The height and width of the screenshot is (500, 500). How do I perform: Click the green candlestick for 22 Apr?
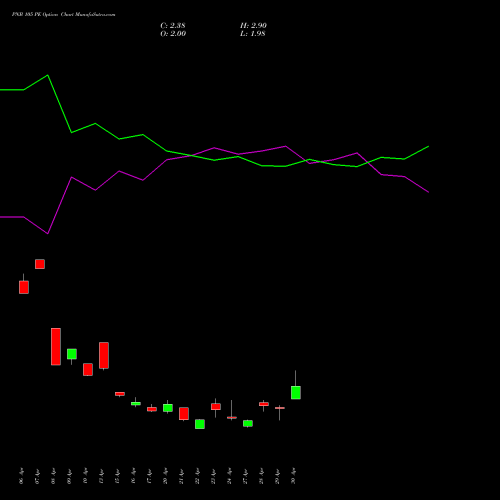(x=200, y=424)
